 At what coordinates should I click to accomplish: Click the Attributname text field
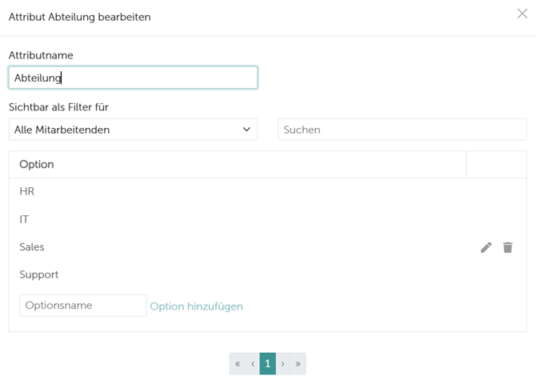tap(133, 78)
